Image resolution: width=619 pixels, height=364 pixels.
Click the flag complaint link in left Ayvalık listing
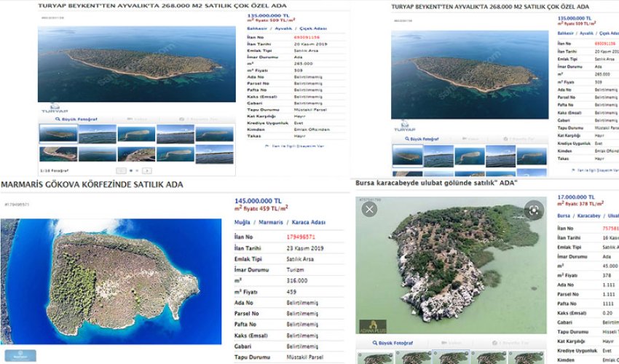point(294,146)
